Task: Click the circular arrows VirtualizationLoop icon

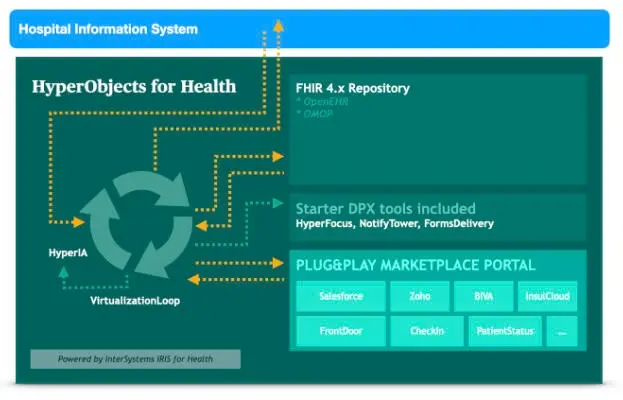Action: (137, 224)
